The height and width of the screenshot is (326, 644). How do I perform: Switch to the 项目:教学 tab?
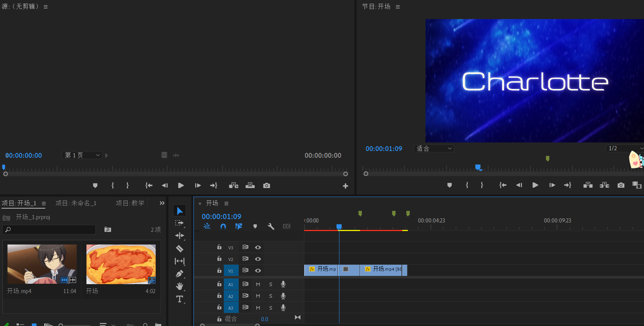tap(130, 203)
